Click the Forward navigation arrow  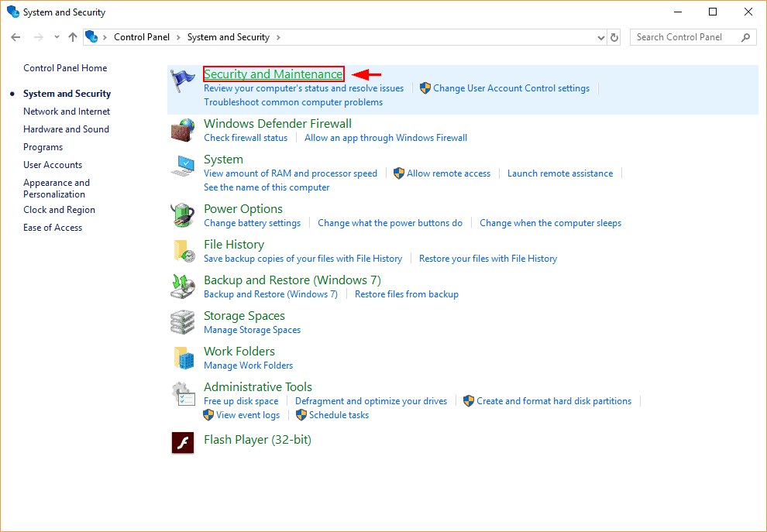coord(39,37)
